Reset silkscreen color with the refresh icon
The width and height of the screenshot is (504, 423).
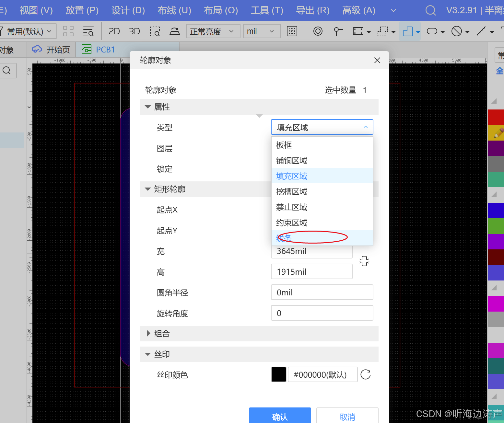tap(366, 374)
